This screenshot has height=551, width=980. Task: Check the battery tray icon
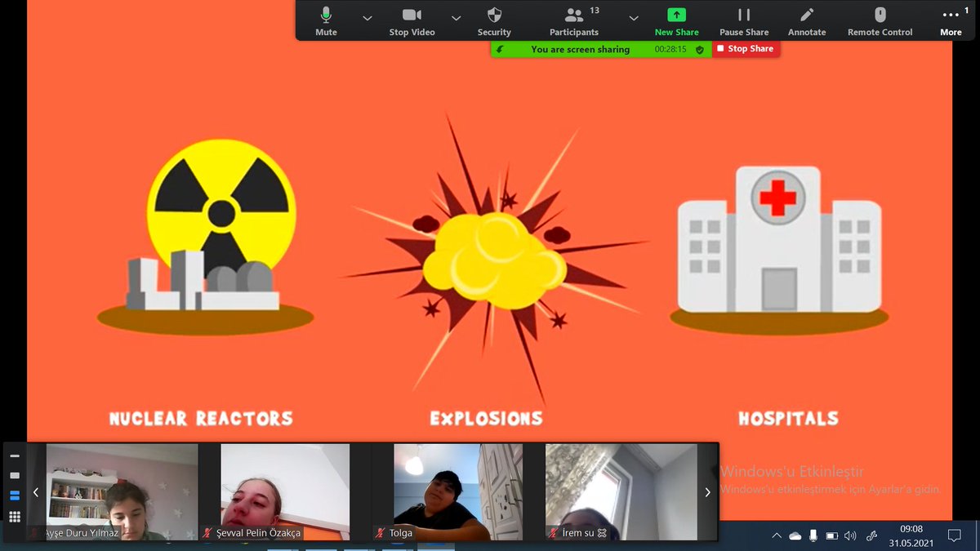tap(832, 536)
